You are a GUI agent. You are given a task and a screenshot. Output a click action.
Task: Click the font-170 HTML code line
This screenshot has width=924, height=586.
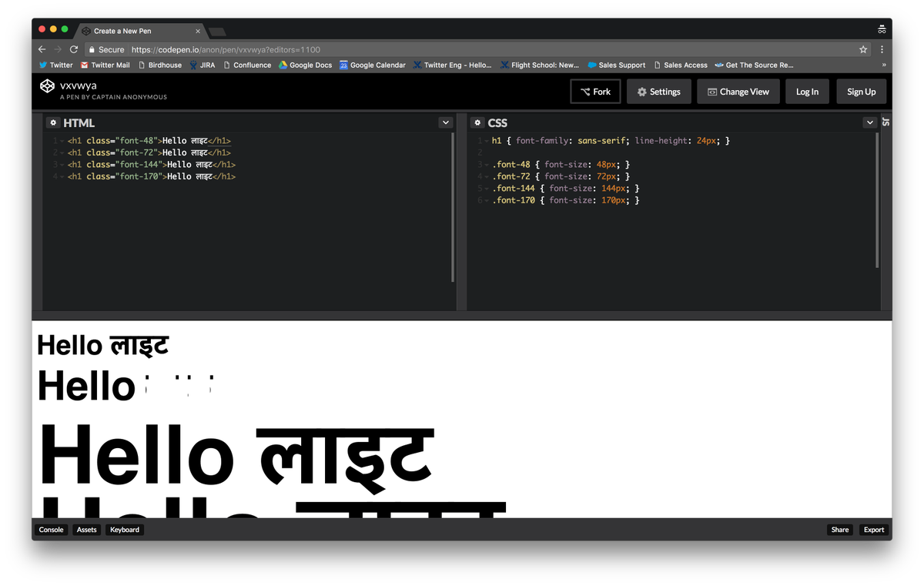point(152,176)
